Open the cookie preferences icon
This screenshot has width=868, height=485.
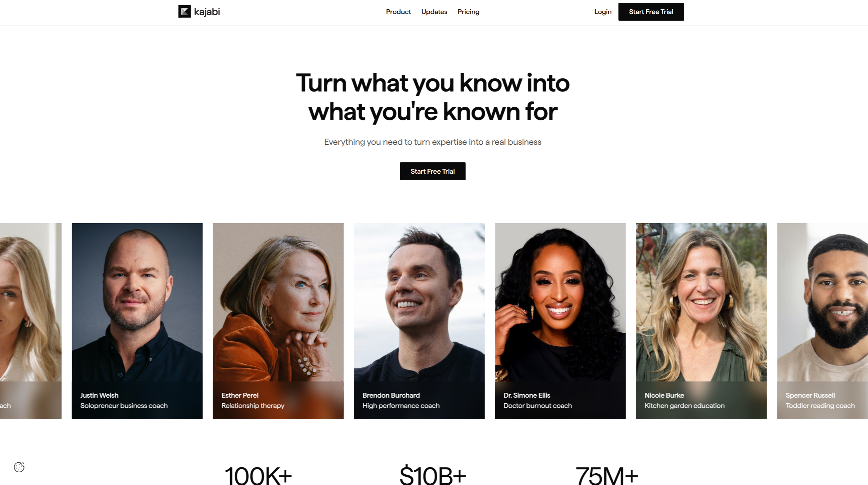coord(19,467)
